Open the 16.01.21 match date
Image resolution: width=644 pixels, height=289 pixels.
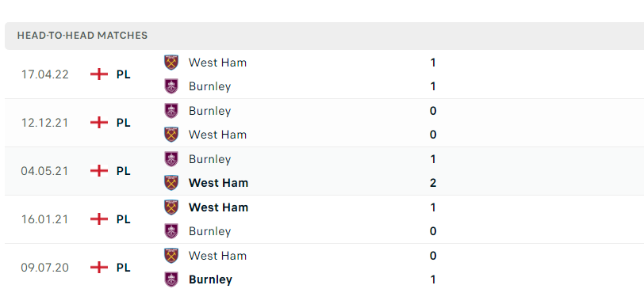[x=44, y=219]
